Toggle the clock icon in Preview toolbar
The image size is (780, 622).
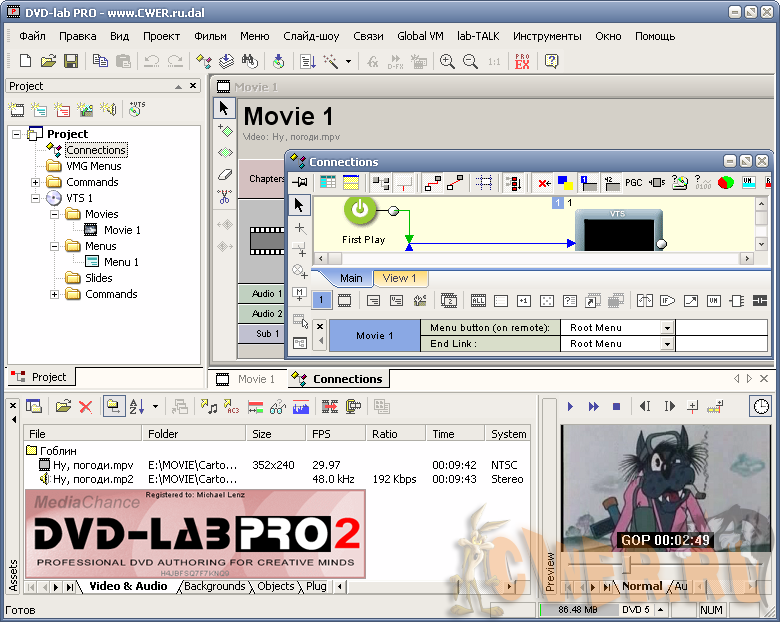coord(761,406)
